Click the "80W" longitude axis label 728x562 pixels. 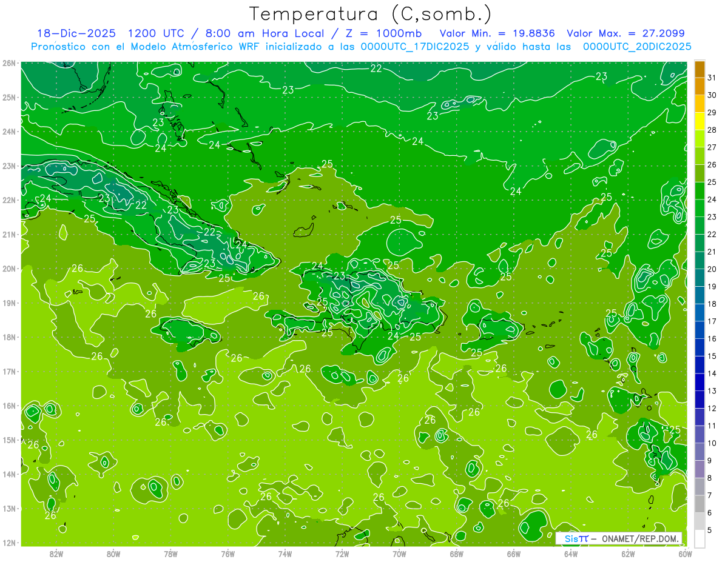113,554
